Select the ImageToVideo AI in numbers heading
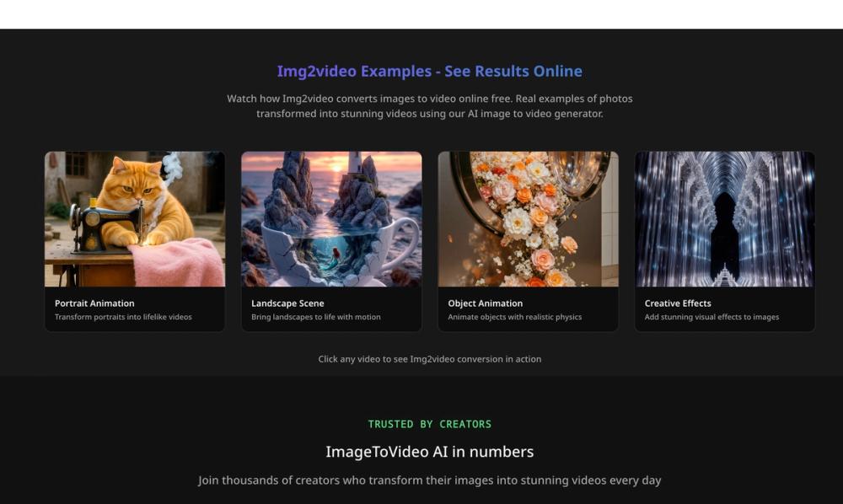The width and height of the screenshot is (843, 504). [x=429, y=451]
